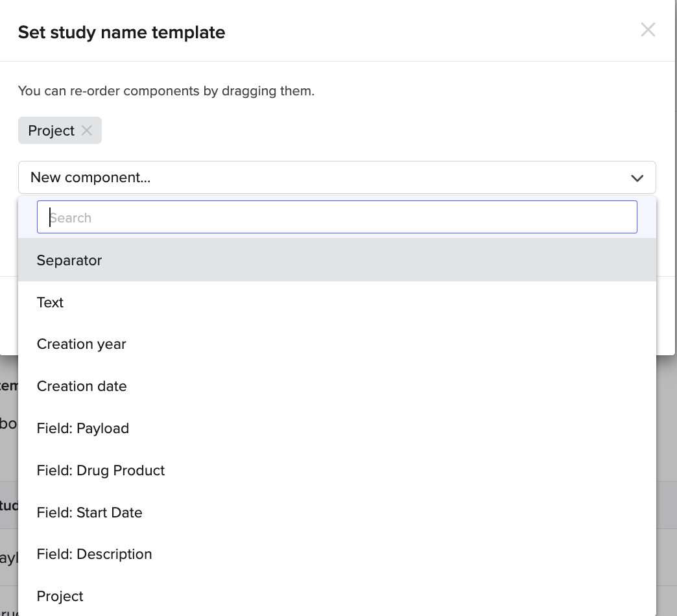Select Project option at list bottom

pos(60,597)
